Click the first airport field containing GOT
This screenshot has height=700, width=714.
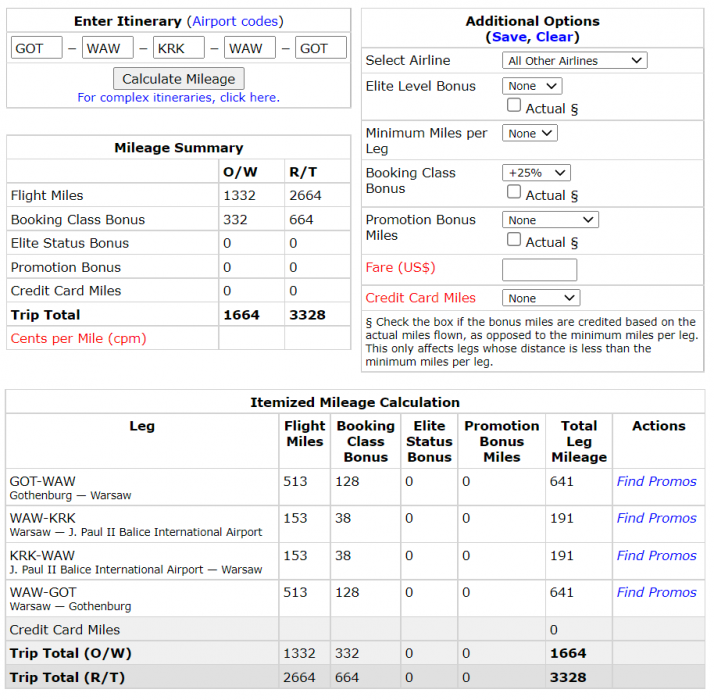[x=36, y=48]
